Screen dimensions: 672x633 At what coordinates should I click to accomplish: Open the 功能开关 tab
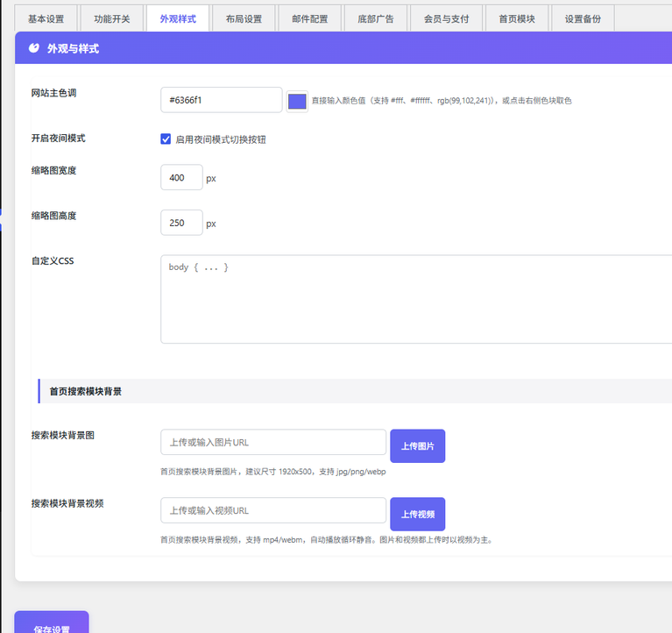(112, 19)
